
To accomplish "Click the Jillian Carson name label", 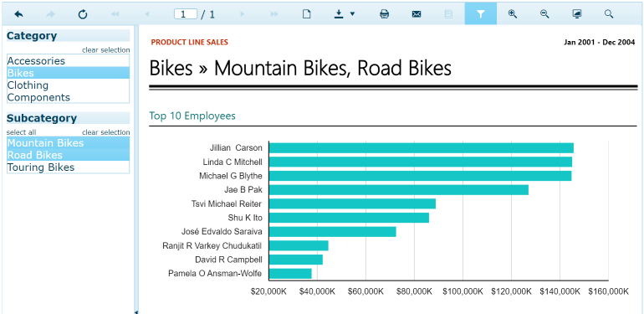I will [236, 148].
